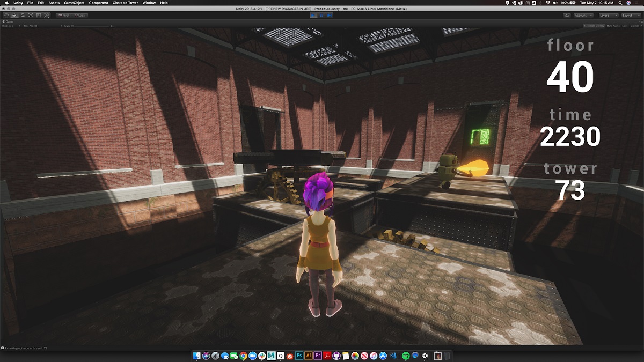The height and width of the screenshot is (362, 644).
Task: Open Photoshop from the dock
Action: coord(299,356)
